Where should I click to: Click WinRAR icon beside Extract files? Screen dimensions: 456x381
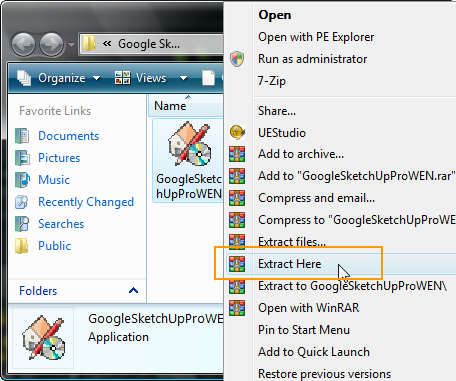click(237, 242)
